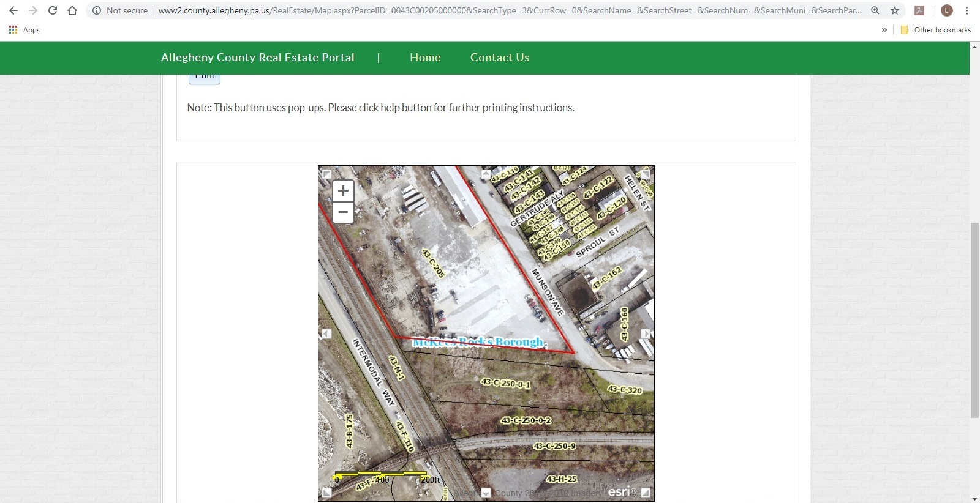Open the Chrome three-dot menu
Viewport: 980px width, 503px height.
click(x=967, y=10)
